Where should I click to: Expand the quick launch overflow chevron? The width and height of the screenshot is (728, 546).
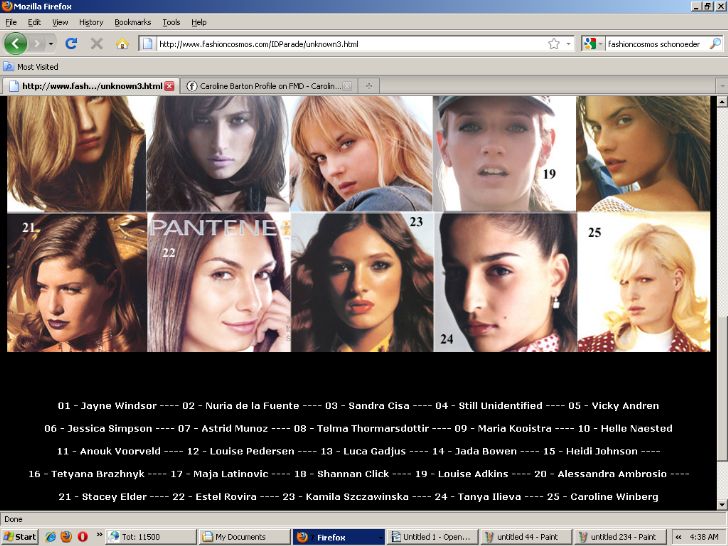[99, 535]
